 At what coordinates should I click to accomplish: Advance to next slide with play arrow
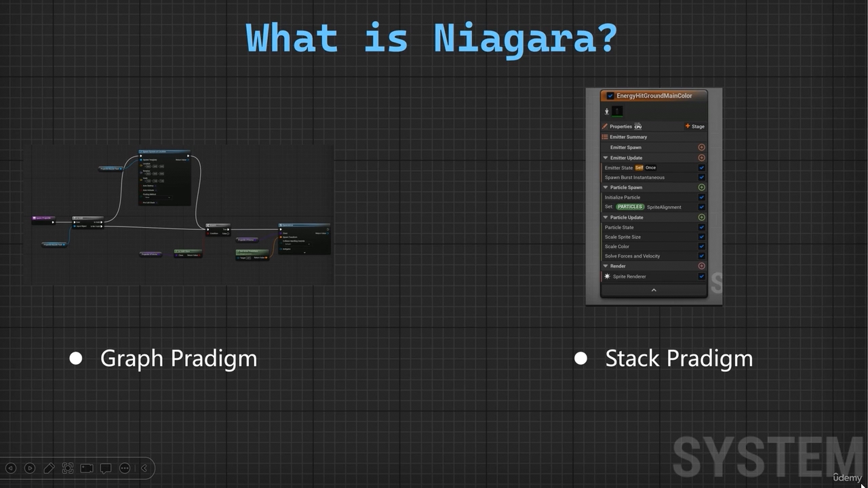[30, 468]
